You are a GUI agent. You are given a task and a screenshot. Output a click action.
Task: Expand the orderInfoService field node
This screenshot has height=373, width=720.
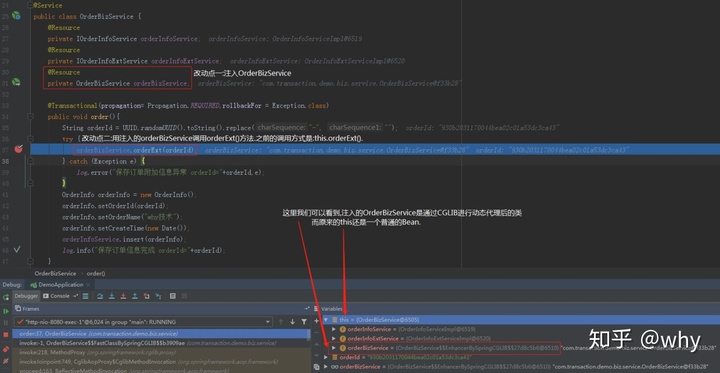[334, 329]
